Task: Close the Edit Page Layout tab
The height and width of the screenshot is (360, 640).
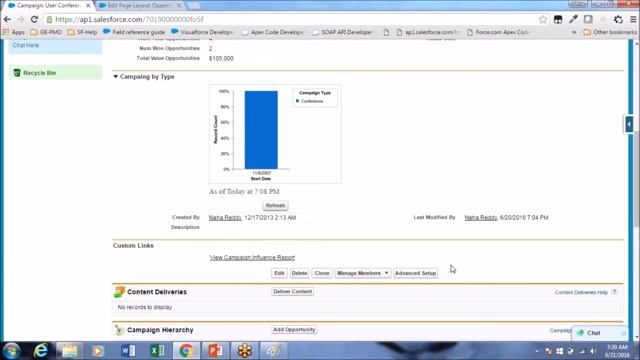Action: coord(179,6)
